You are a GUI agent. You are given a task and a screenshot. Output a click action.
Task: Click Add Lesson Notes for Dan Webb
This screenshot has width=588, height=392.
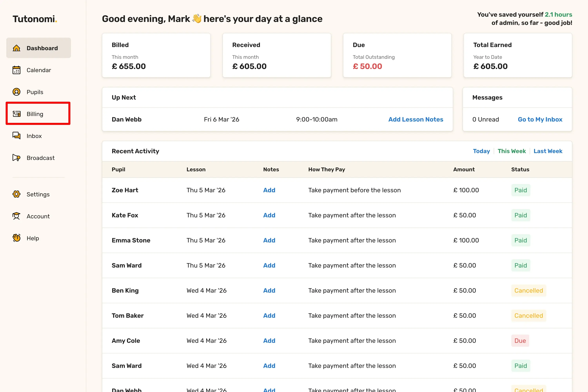point(416,120)
